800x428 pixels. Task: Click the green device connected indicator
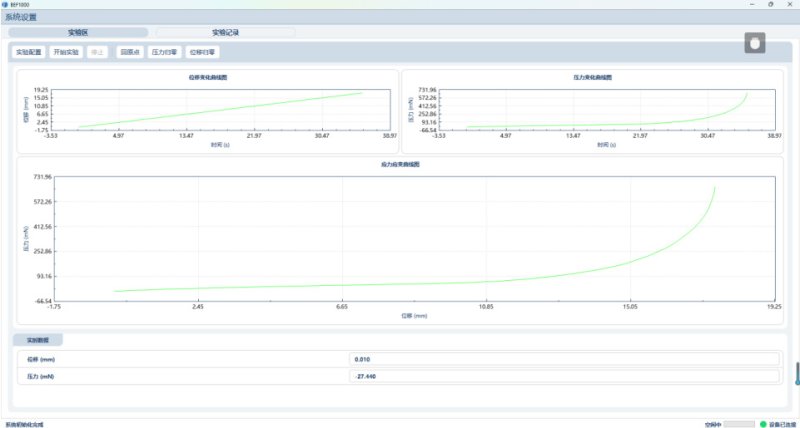[763, 424]
